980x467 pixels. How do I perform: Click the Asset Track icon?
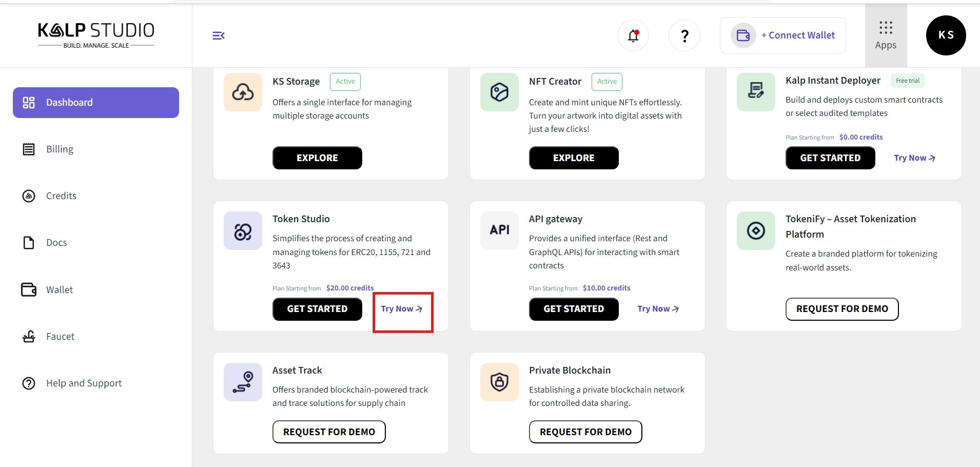click(243, 382)
